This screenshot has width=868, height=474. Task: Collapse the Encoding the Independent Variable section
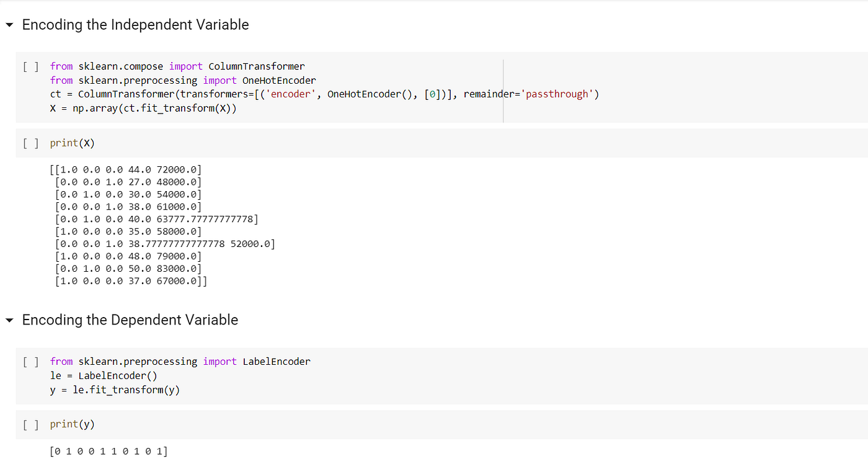coord(9,25)
